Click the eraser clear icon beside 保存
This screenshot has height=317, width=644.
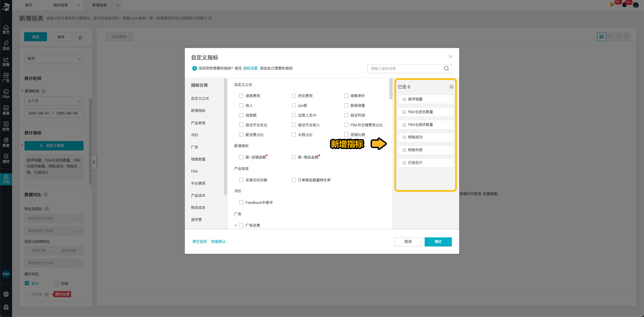click(80, 37)
